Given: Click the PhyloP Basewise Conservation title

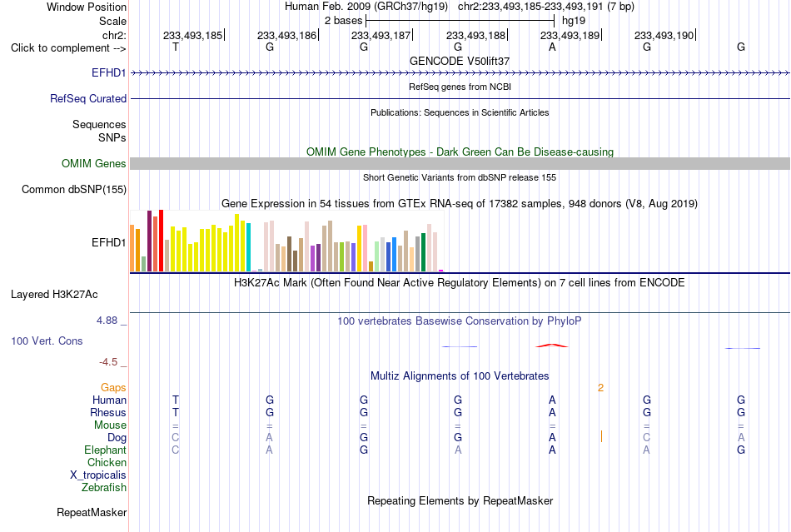Looking at the screenshot, I should 460,321.
